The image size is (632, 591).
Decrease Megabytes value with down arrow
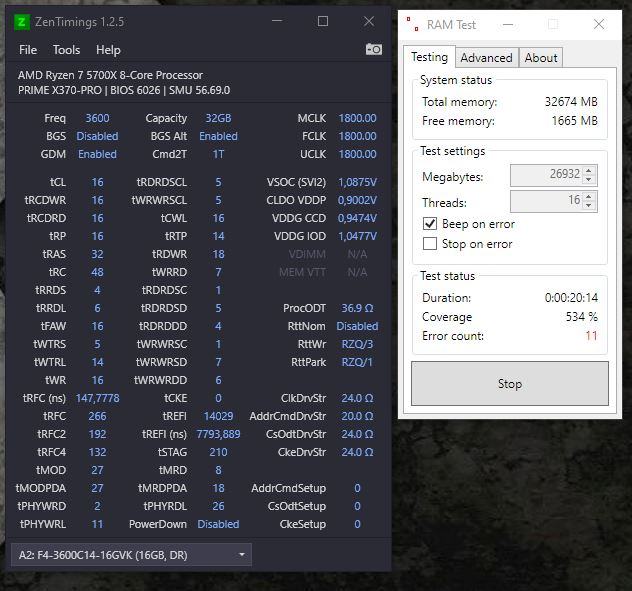click(589, 179)
